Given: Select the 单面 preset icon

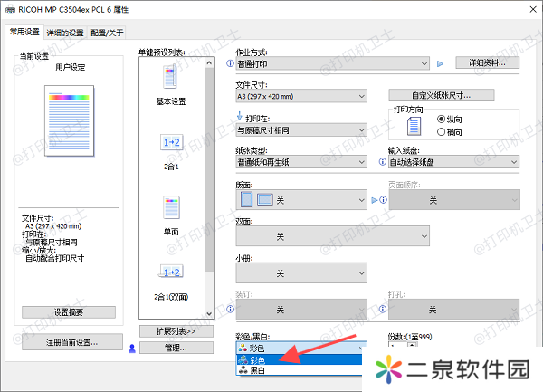Looking at the screenshot, I should (171, 207).
